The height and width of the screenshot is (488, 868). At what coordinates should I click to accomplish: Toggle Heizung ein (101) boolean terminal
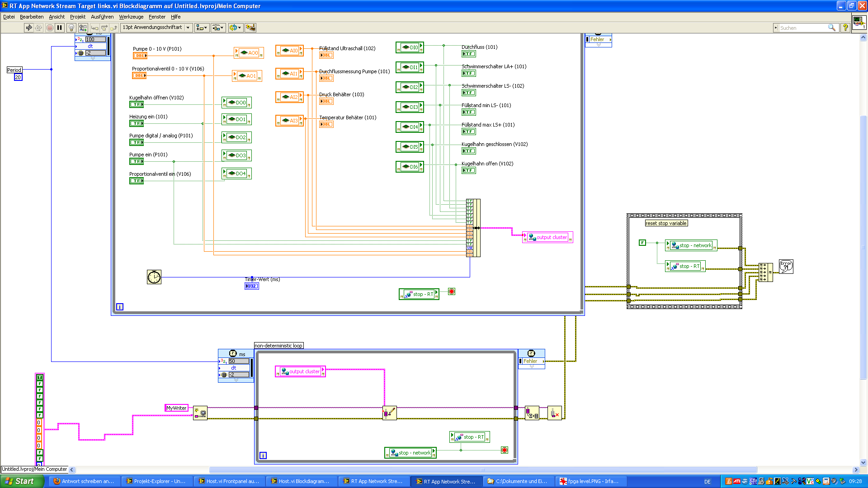[136, 123]
